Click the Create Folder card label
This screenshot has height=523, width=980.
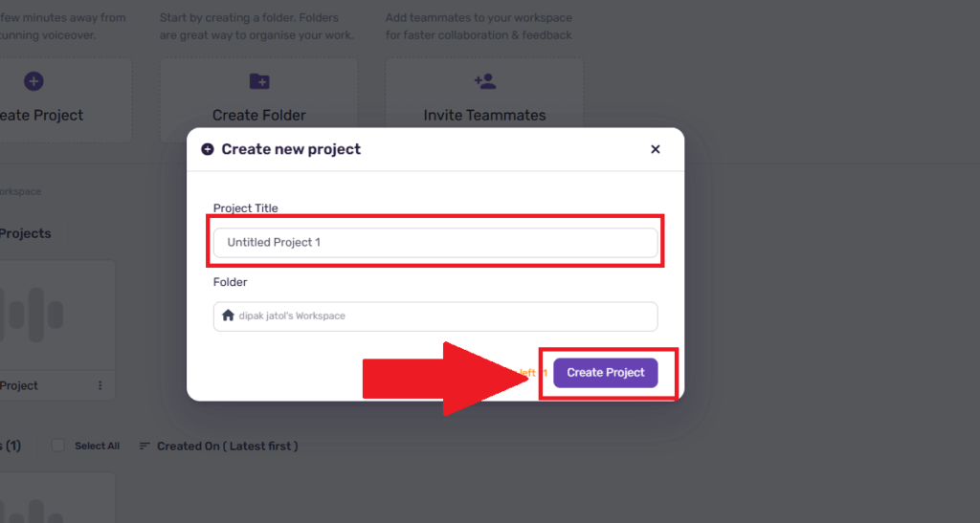pyautogui.click(x=258, y=115)
